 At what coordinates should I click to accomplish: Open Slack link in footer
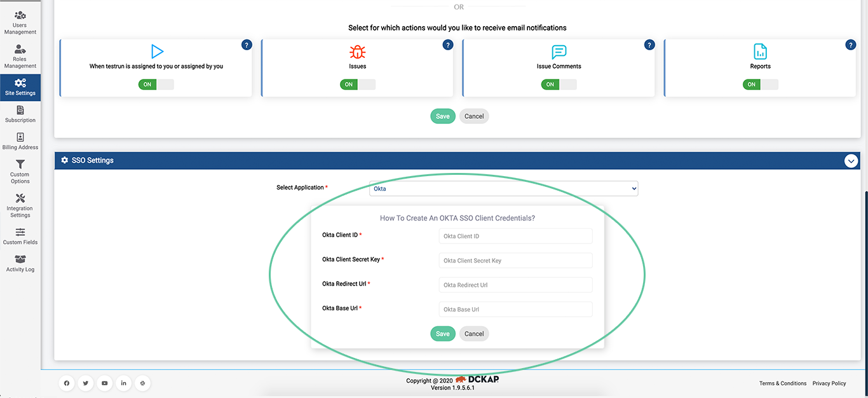143,383
